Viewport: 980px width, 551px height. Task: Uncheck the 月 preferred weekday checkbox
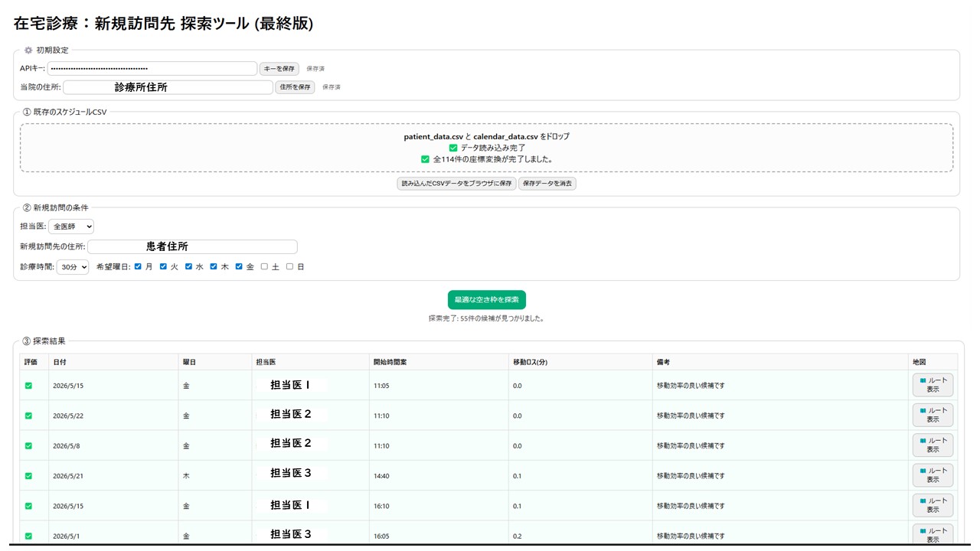click(x=138, y=266)
